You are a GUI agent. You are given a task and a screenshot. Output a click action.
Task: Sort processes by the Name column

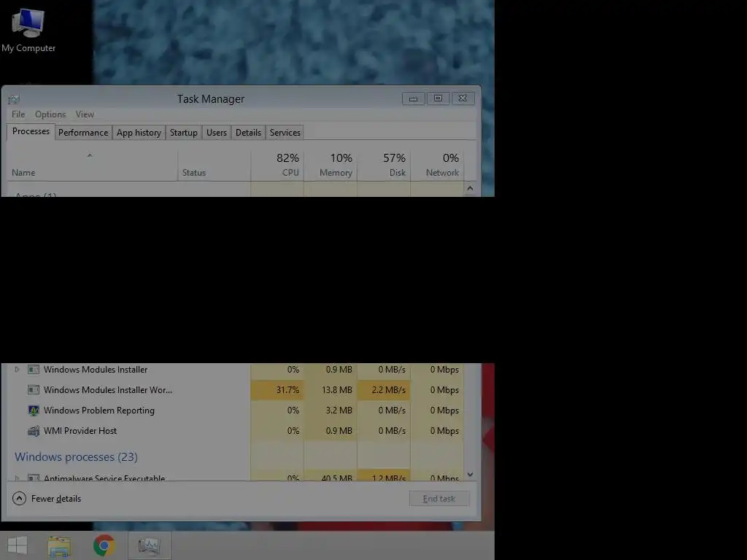93,166
